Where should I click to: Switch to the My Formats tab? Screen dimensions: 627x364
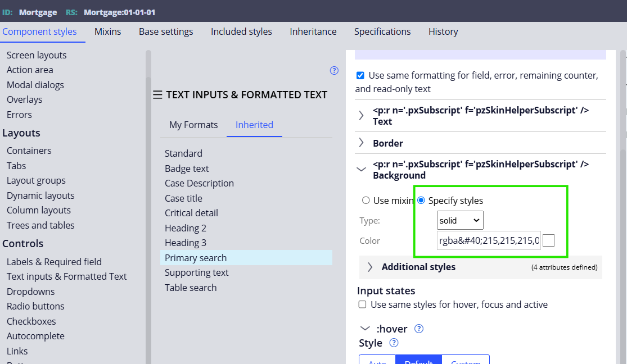pos(193,125)
